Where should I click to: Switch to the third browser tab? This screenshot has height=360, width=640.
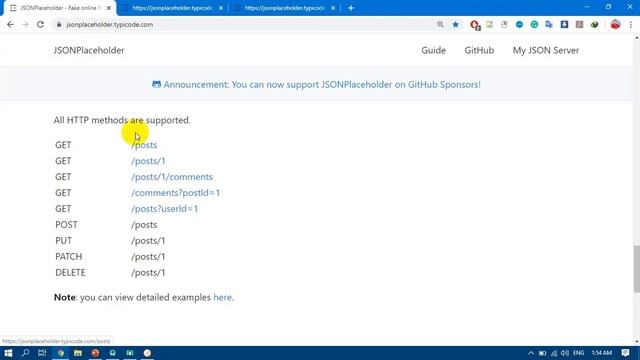[x=285, y=8]
